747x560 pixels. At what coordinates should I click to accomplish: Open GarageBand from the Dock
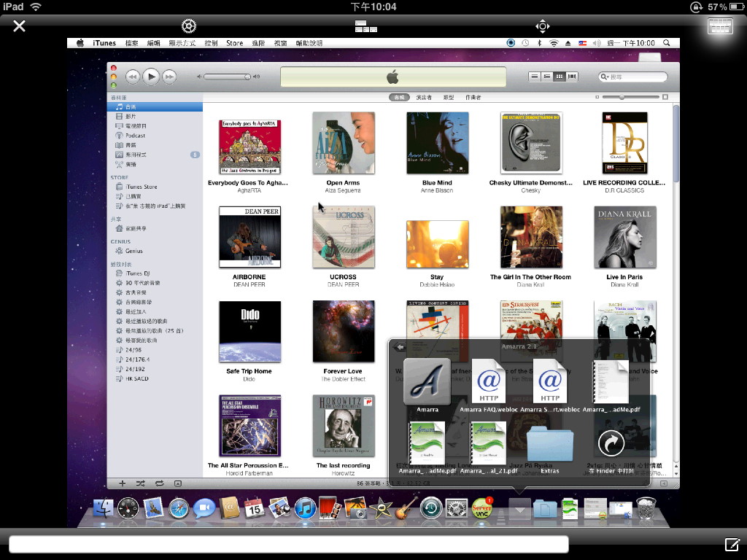406,508
